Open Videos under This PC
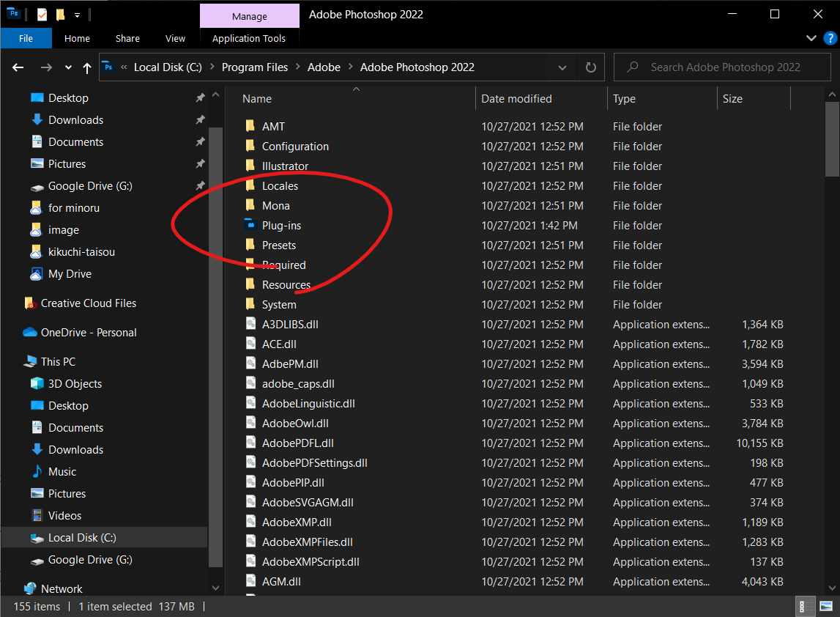Viewport: 840px width, 617px height. coord(64,516)
